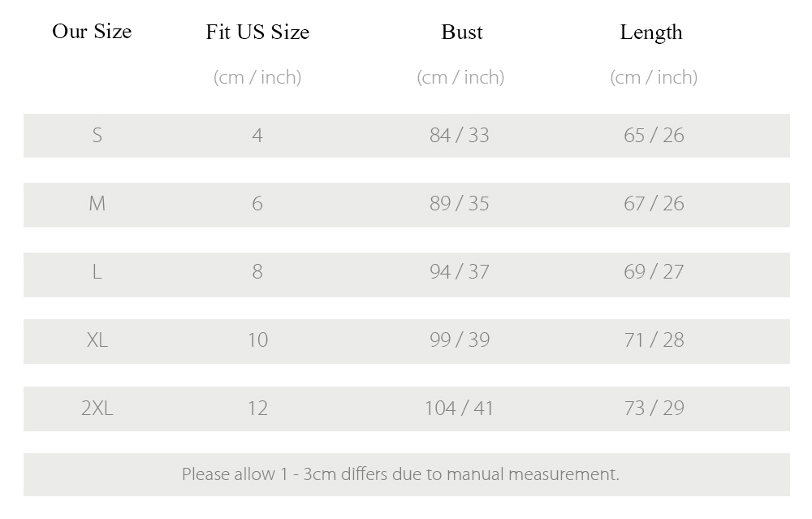The height and width of the screenshot is (519, 812).
Task: Click the 'Fit US Size' column header
Action: (257, 32)
